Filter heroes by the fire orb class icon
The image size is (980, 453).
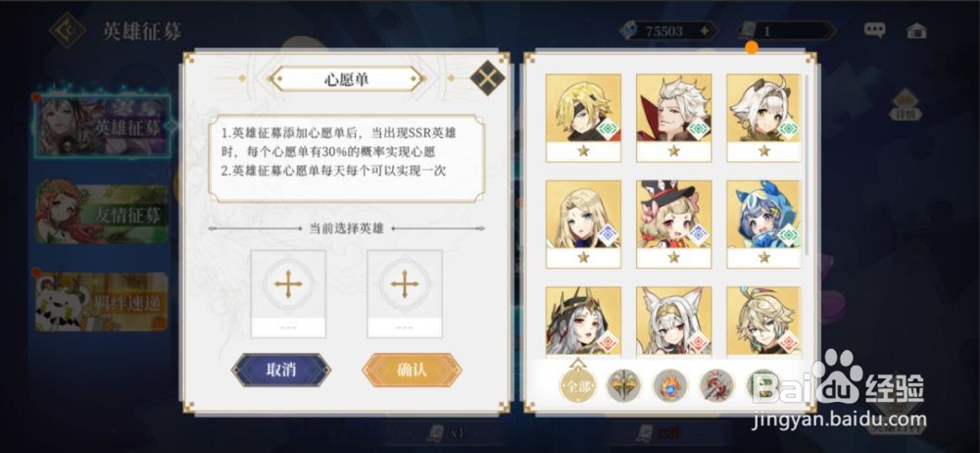670,385
